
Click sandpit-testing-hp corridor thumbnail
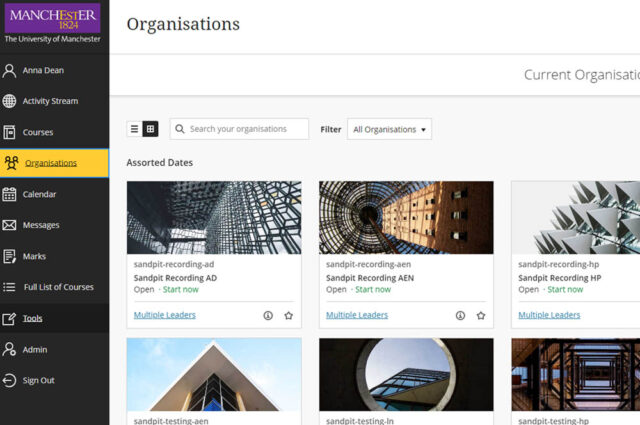point(576,374)
